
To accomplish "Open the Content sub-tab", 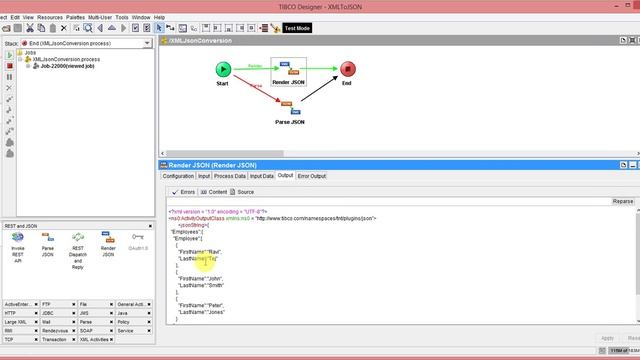I will click(214, 192).
